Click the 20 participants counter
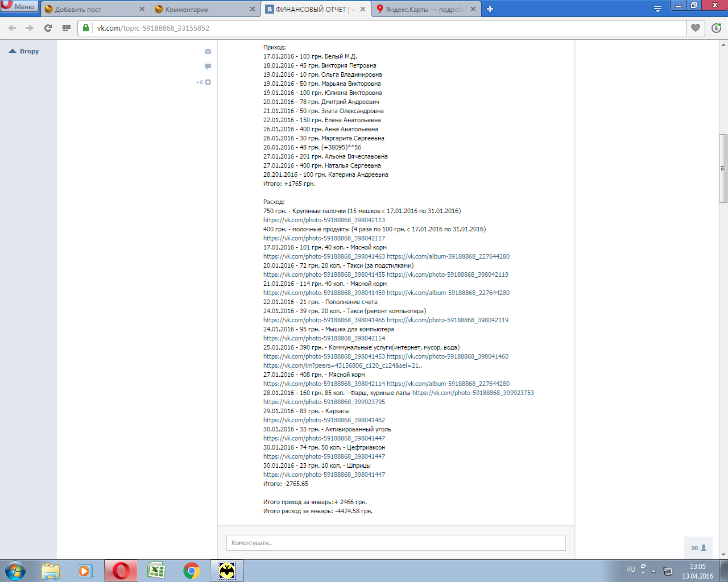The width and height of the screenshot is (728, 582). 698,548
